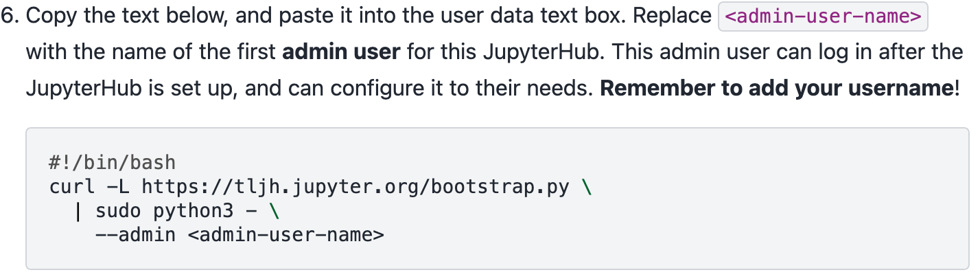Click the bold "admin user" text
The image size is (980, 279).
pyautogui.click(x=341, y=52)
